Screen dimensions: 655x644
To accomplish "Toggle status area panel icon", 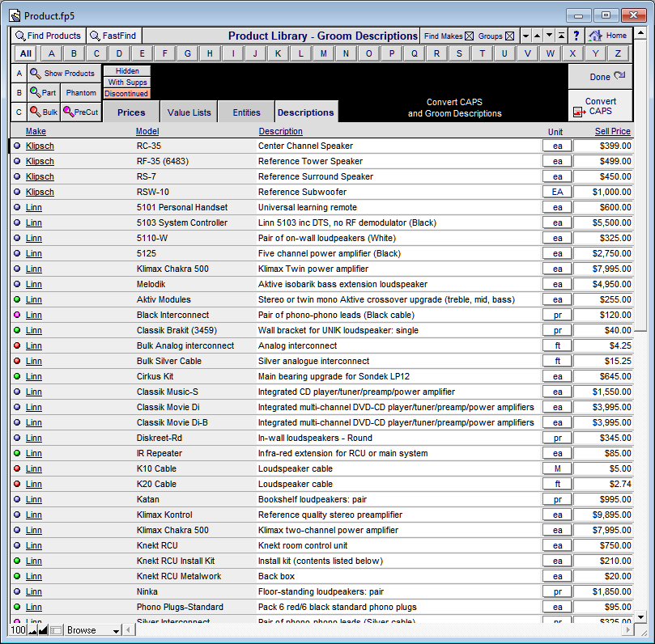I will [56, 630].
